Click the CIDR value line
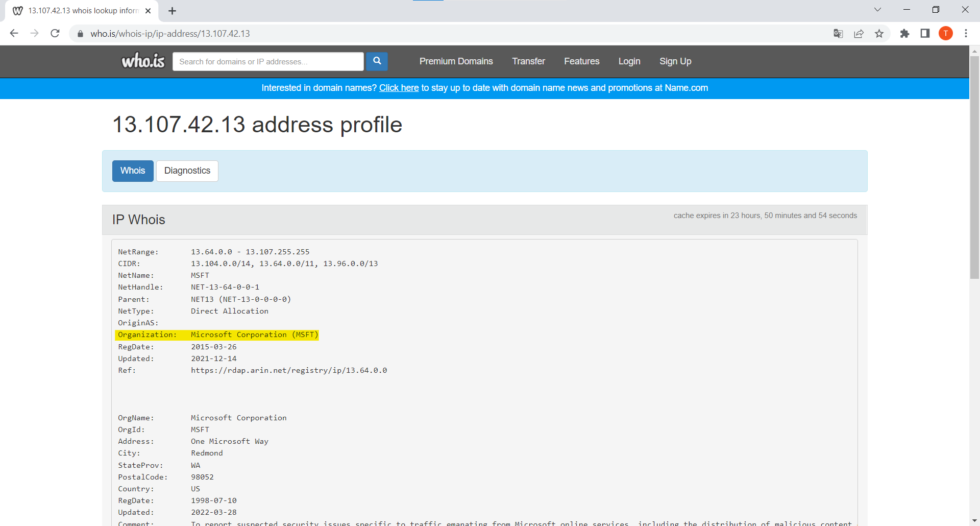The image size is (980, 526). [x=284, y=264]
